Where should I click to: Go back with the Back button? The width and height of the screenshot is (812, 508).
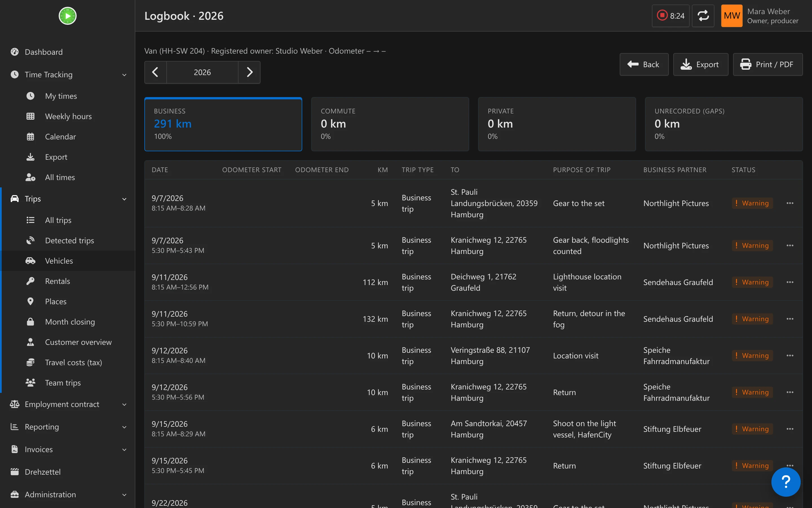coord(644,64)
